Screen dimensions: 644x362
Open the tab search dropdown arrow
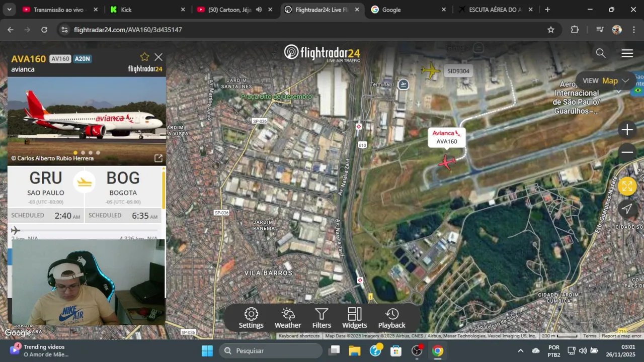[x=9, y=10]
